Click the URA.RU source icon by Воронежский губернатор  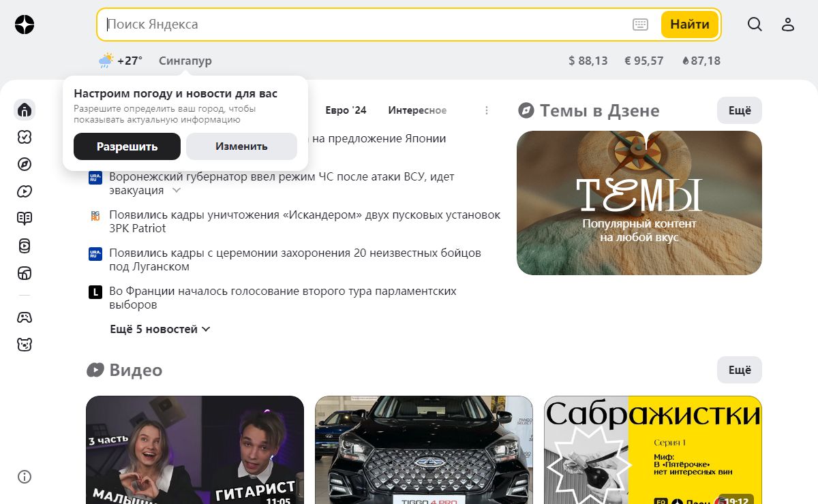pos(95,177)
